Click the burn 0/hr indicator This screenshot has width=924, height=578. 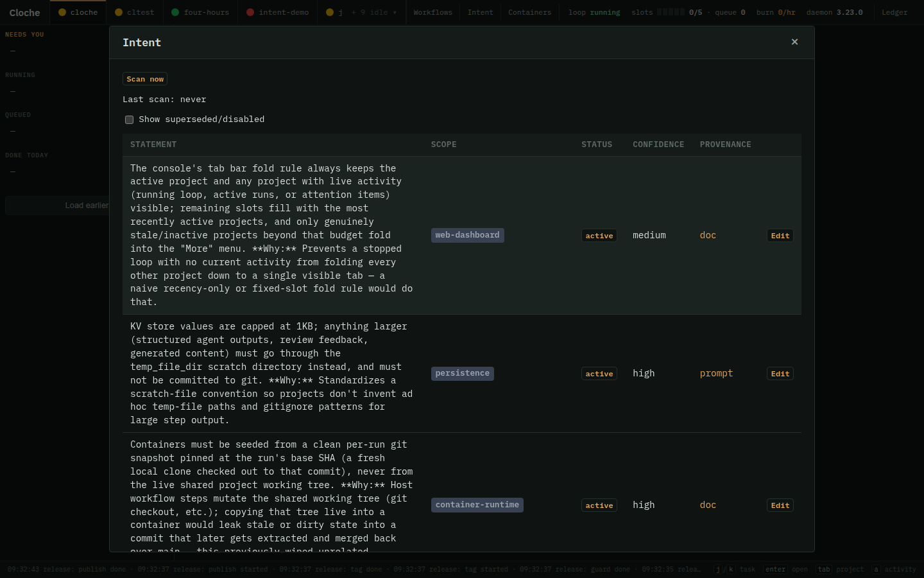(776, 12)
